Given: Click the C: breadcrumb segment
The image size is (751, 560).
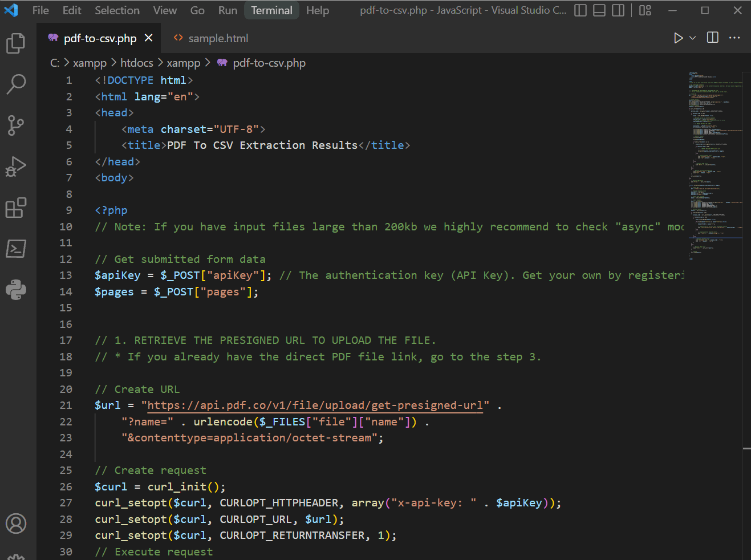Looking at the screenshot, I should (55, 63).
